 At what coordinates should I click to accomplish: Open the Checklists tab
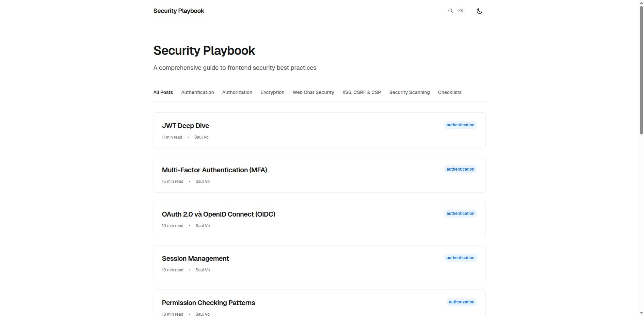[450, 92]
